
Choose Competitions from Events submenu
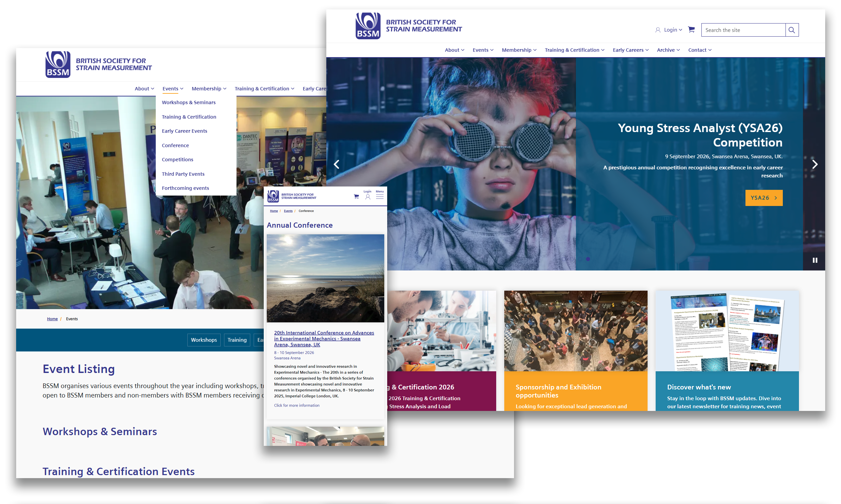pyautogui.click(x=177, y=160)
